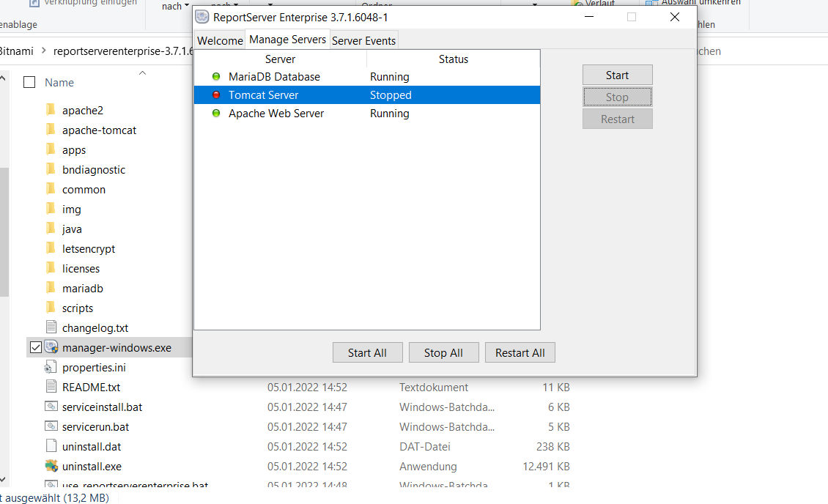Screen dimensions: 828x504
Task: Click the uninstall.exe application icon
Action: click(51, 466)
